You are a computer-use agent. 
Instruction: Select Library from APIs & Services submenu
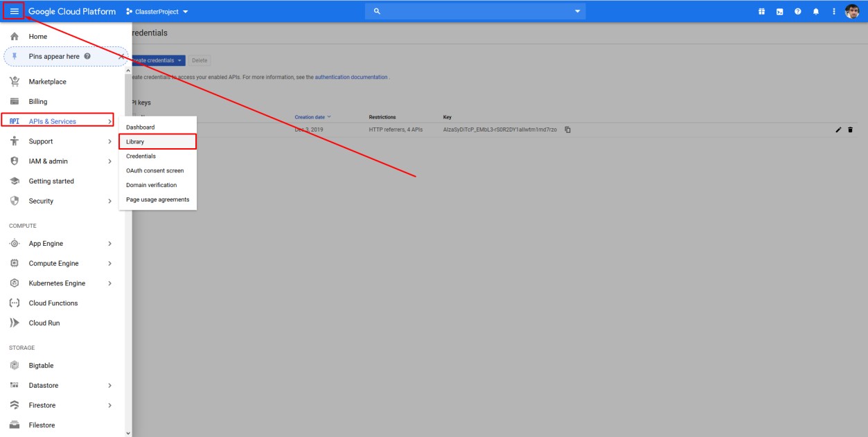pyautogui.click(x=135, y=141)
